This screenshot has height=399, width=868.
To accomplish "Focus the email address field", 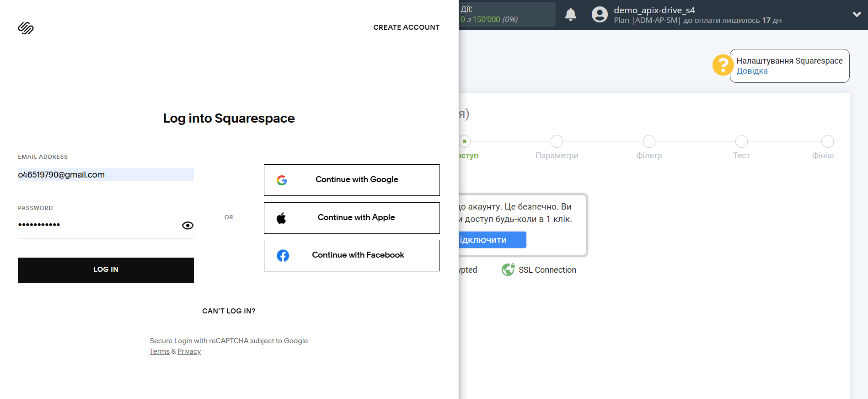I will coord(106,175).
